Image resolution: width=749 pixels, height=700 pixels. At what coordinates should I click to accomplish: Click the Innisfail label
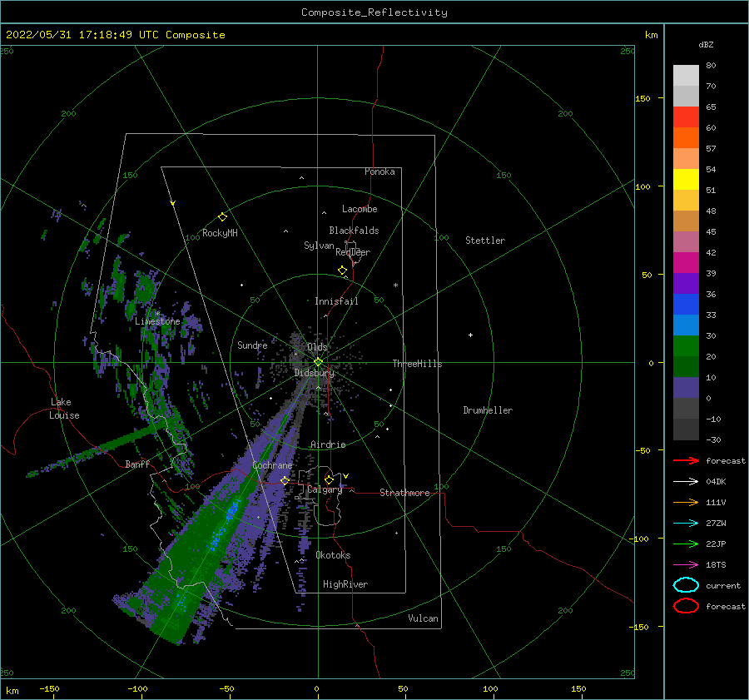[x=336, y=301]
